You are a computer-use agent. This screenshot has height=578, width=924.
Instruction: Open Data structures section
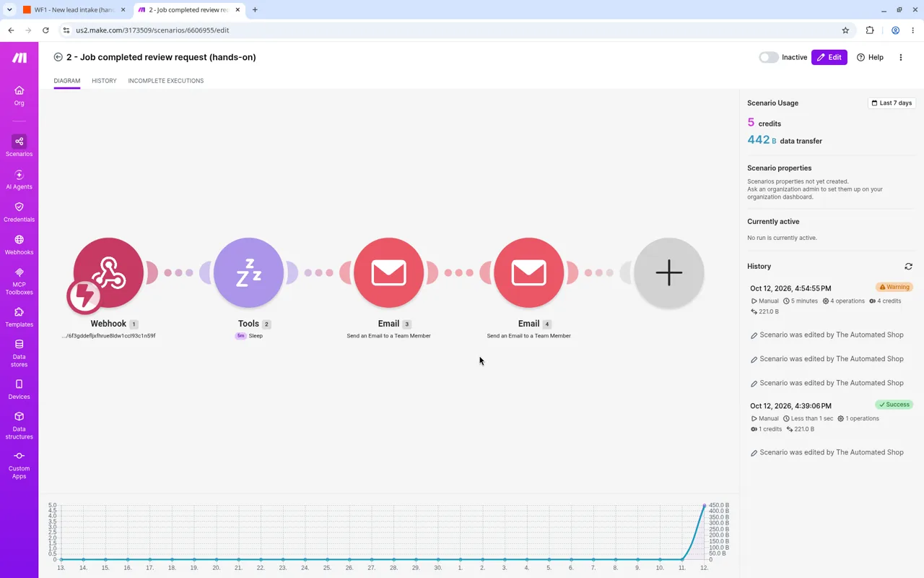click(x=19, y=426)
